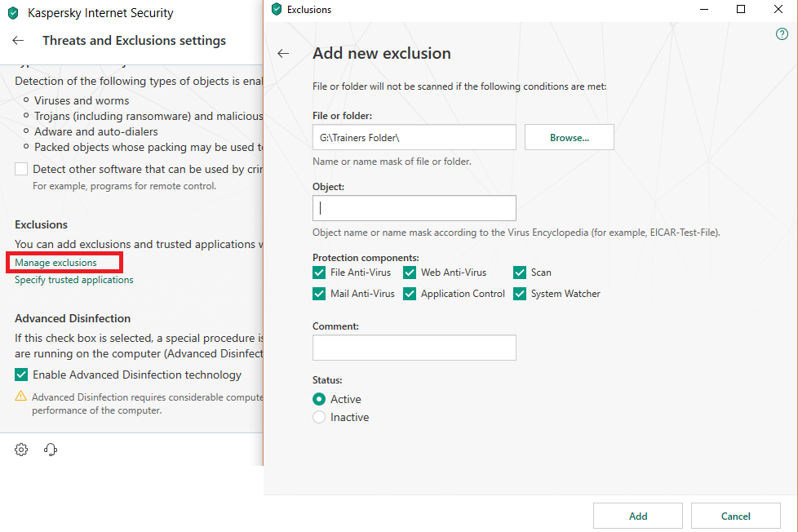Viewport: 798px width, 532px height.
Task: Click Add to save the exclusion
Action: [638, 516]
